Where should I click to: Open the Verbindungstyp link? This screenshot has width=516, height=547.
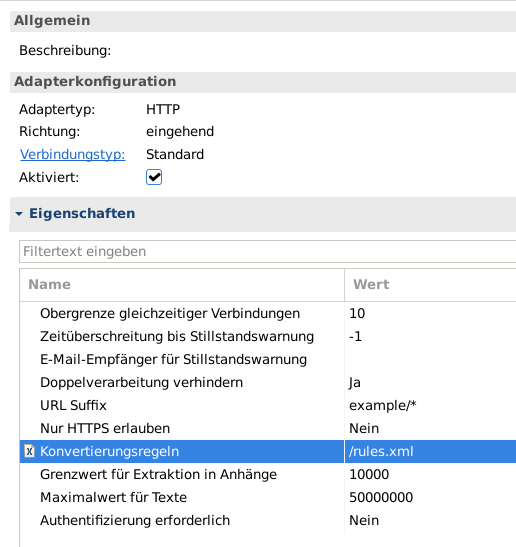pyautogui.click(x=73, y=155)
